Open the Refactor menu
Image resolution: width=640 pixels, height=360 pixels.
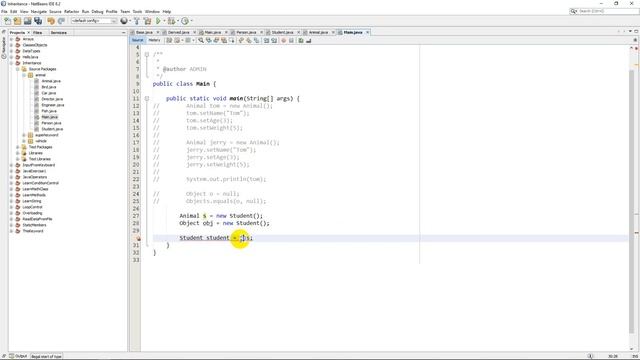71,11
